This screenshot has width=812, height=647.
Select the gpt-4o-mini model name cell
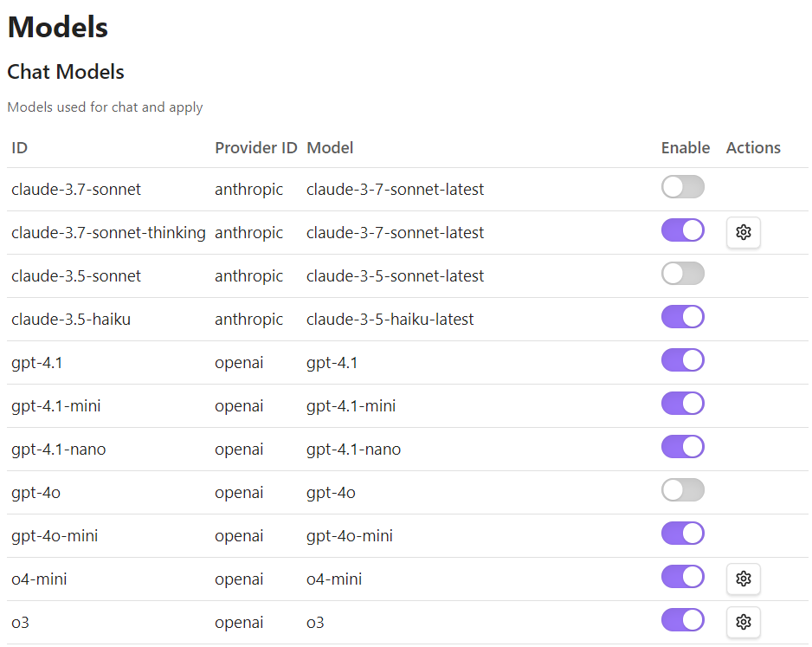coord(350,535)
